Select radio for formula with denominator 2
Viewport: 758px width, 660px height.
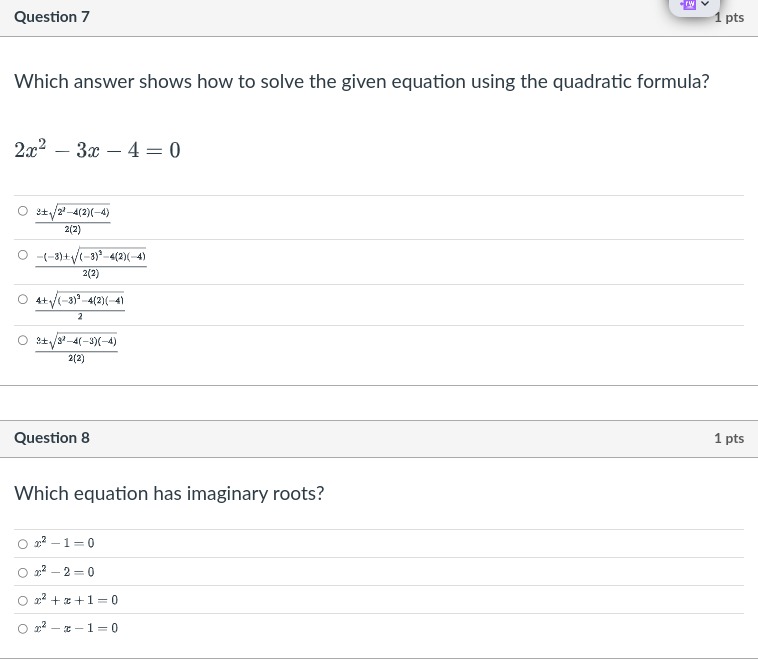(x=23, y=299)
